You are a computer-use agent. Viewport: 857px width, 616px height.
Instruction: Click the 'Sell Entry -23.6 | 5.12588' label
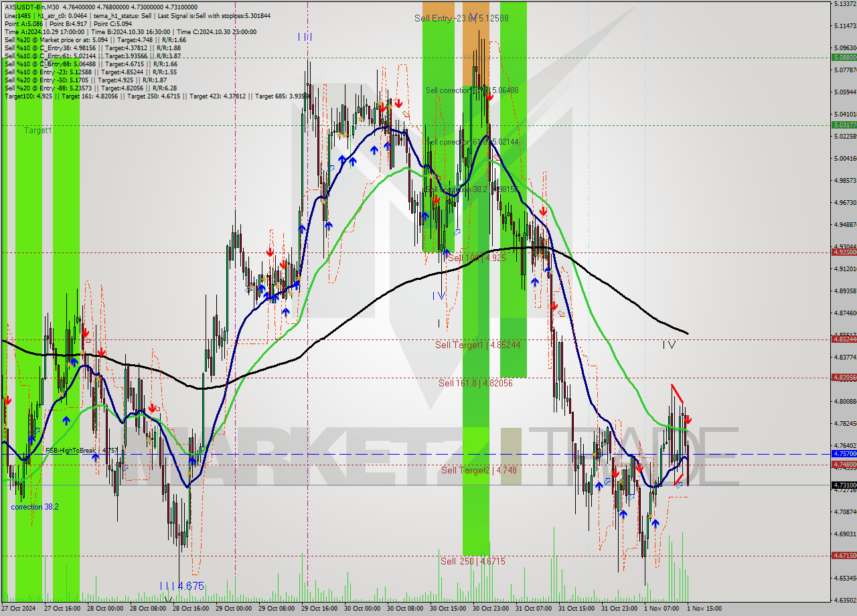click(461, 18)
